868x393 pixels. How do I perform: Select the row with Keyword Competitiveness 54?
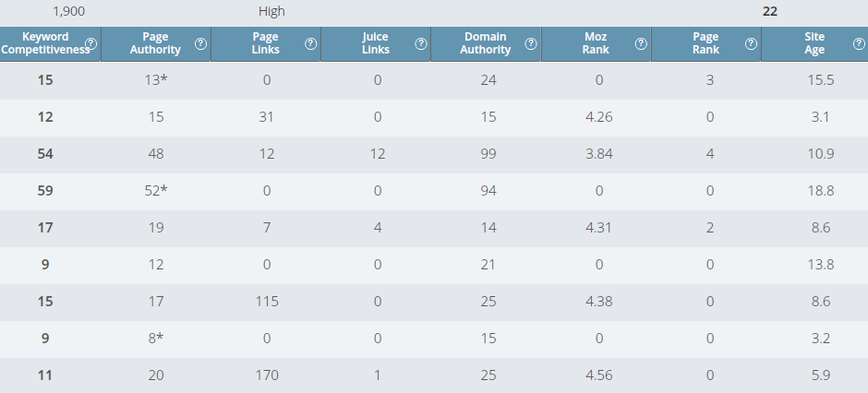pyautogui.click(x=434, y=154)
